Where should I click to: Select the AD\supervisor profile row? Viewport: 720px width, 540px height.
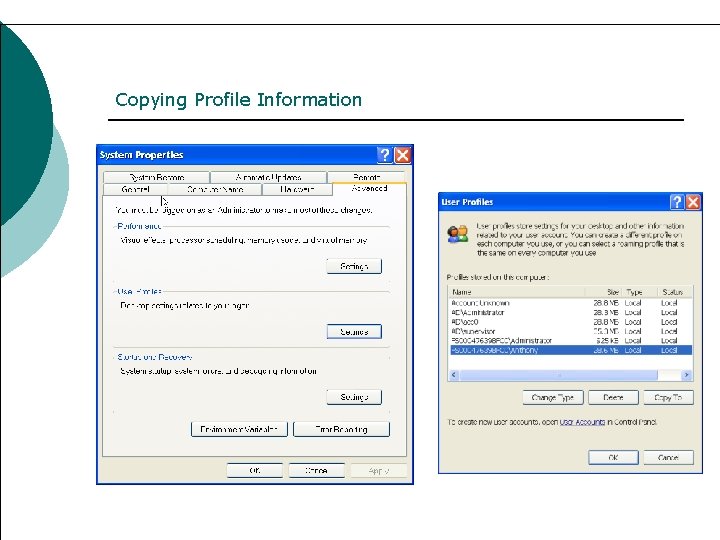(570, 332)
